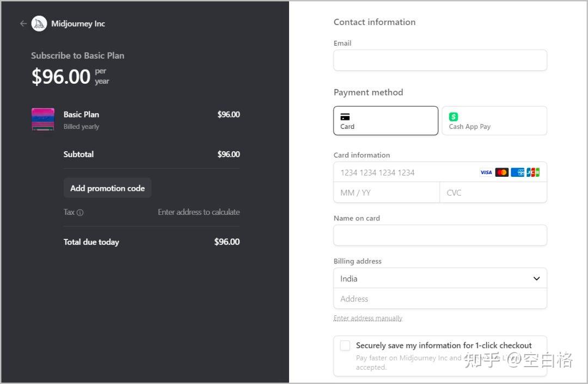
Task: Click the CVC field
Action: [x=493, y=193]
